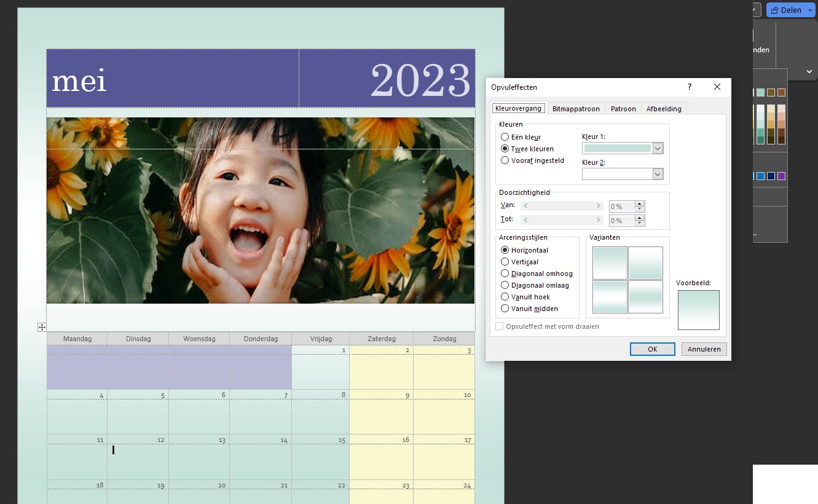
Task: Click the Van transparency slider track
Action: [562, 206]
